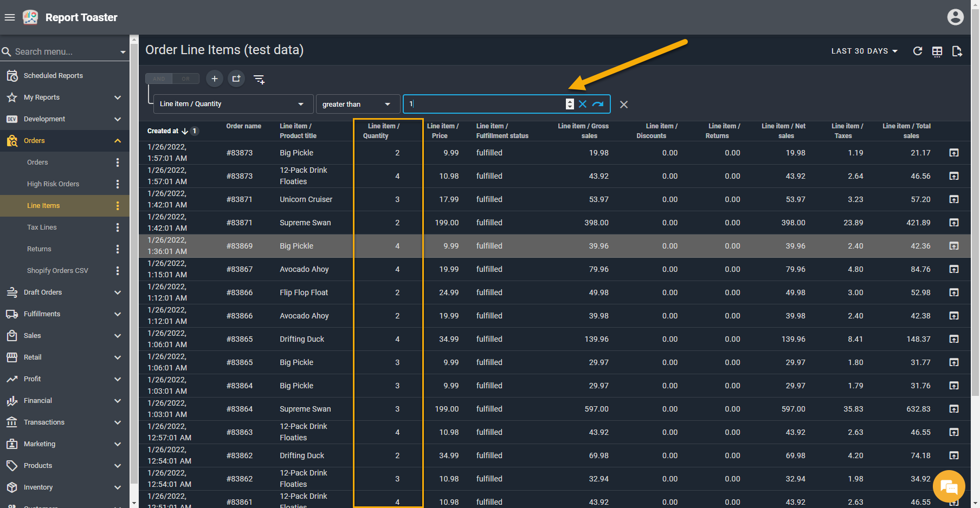Sort by Created at column
980x508 pixels.
click(x=163, y=131)
